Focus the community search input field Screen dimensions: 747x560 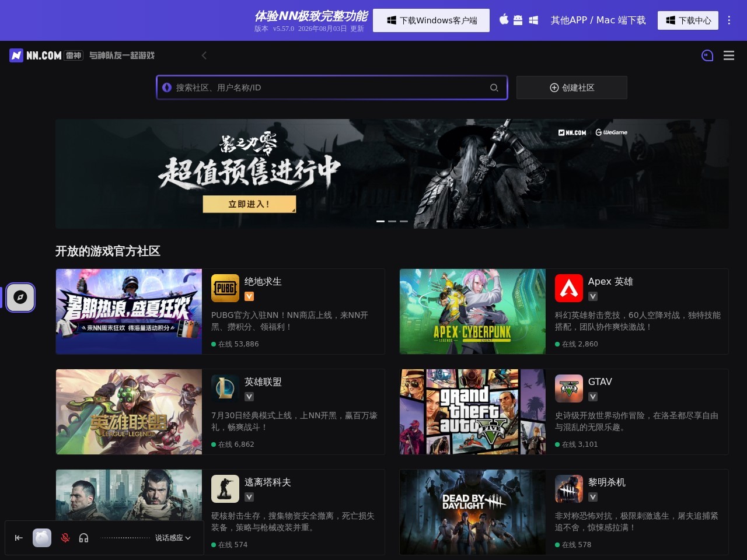point(332,87)
